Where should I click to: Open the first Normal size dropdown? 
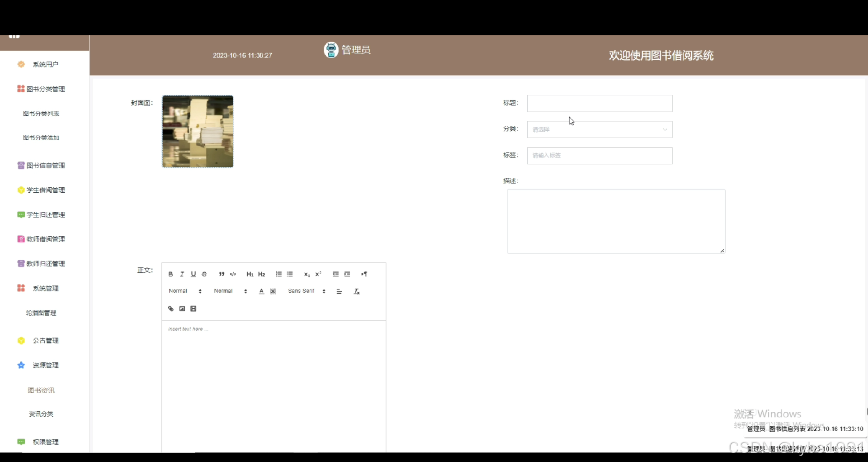pyautogui.click(x=185, y=291)
